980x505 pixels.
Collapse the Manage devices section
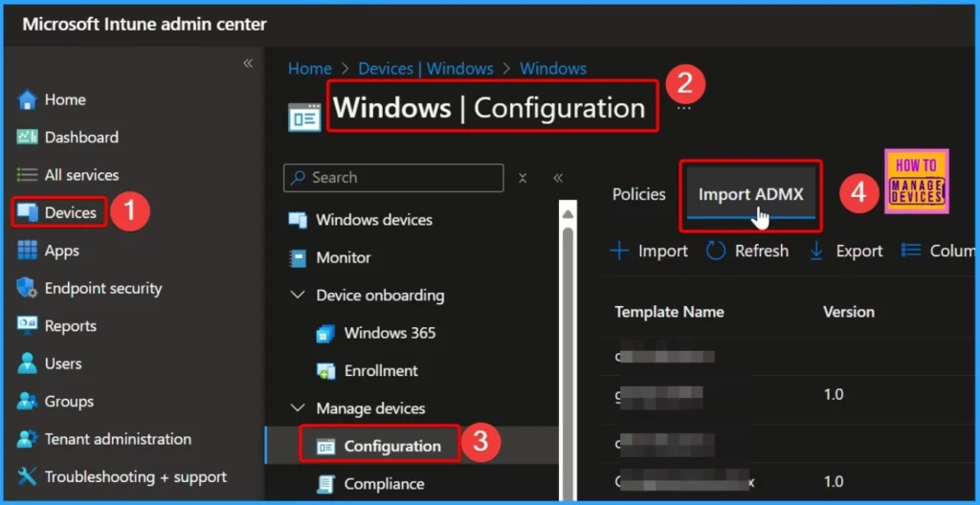point(299,408)
